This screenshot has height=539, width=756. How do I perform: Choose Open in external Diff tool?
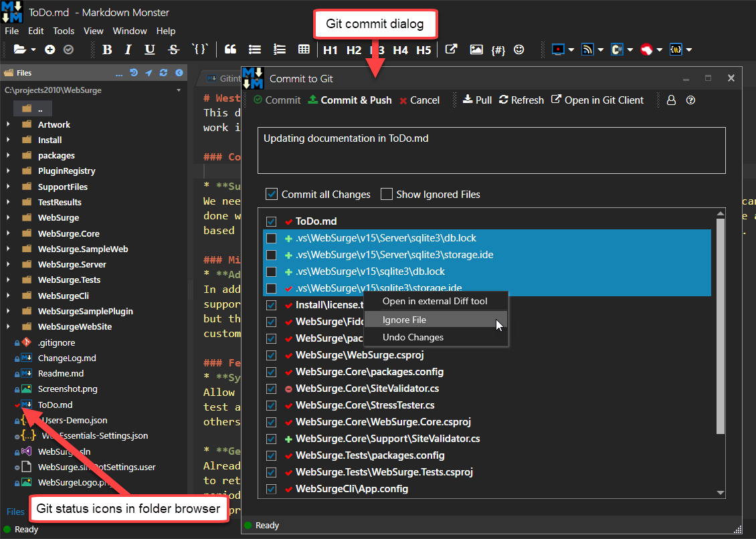coord(436,302)
